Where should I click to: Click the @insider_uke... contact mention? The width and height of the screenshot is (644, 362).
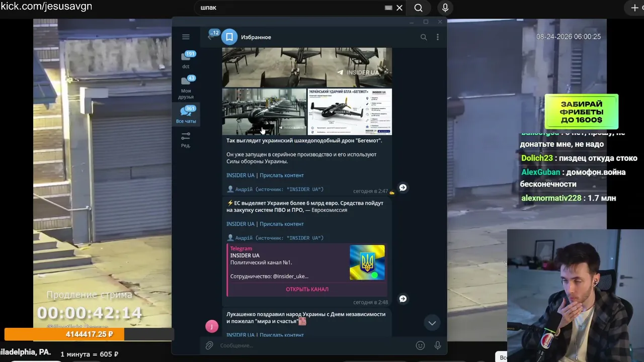point(291,276)
